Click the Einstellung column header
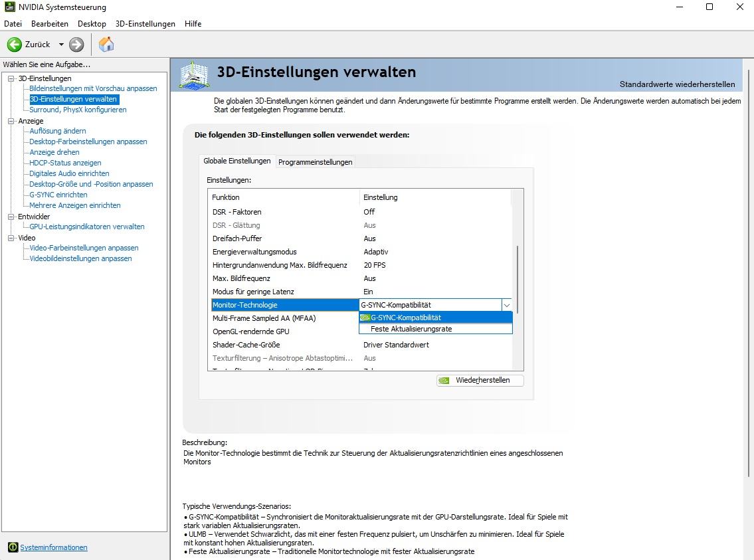This screenshot has width=754, height=560. point(436,197)
